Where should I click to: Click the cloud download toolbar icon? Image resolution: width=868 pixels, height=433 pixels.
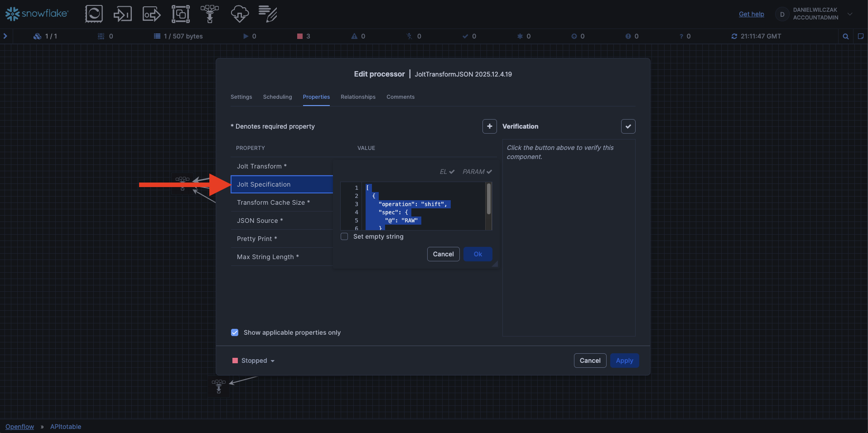pyautogui.click(x=239, y=14)
